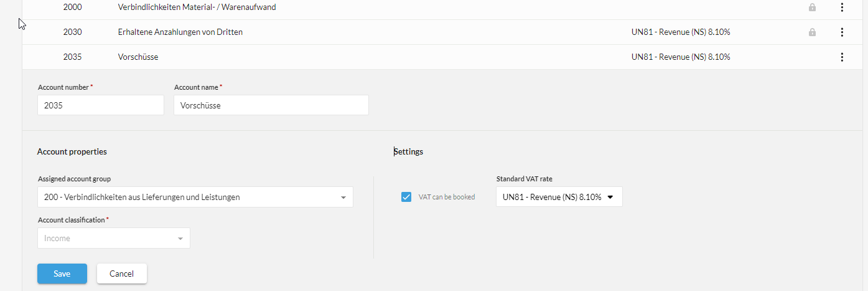Open the Standard VAT rate dropdown
The height and width of the screenshot is (291, 868).
[x=558, y=197]
